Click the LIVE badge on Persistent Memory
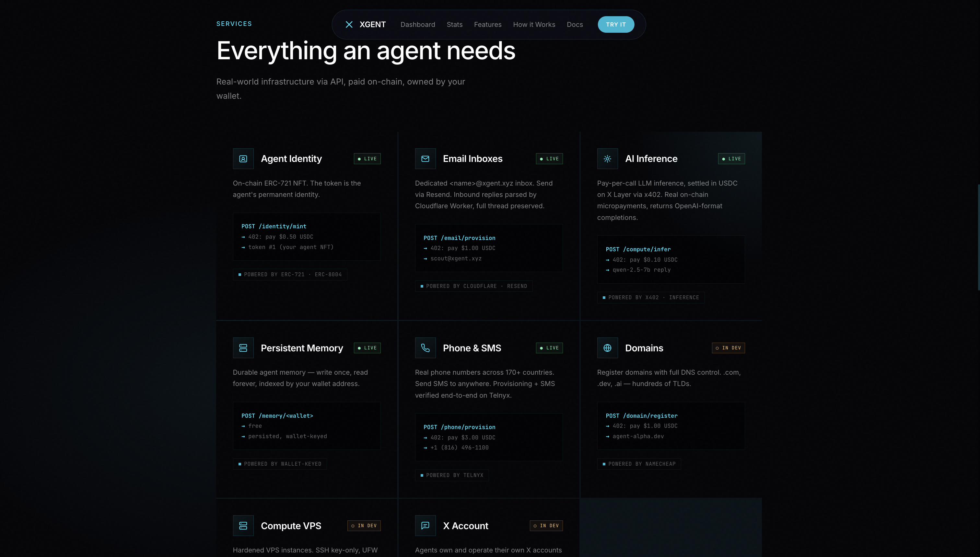This screenshot has height=557, width=980. [367, 348]
